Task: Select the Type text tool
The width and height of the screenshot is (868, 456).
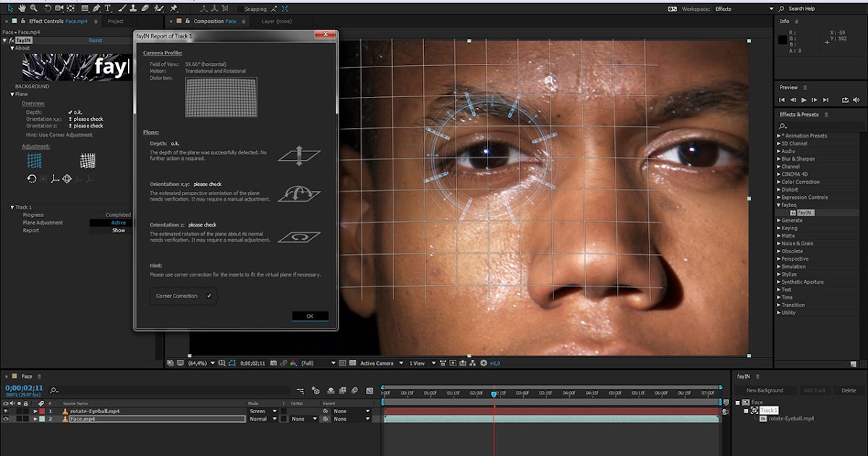Action: (109, 9)
